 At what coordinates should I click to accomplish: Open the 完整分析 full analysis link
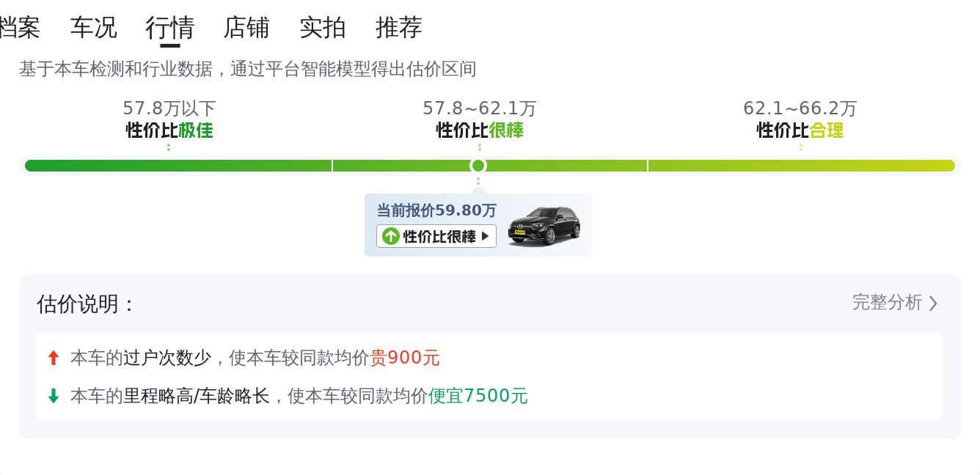click(x=895, y=303)
